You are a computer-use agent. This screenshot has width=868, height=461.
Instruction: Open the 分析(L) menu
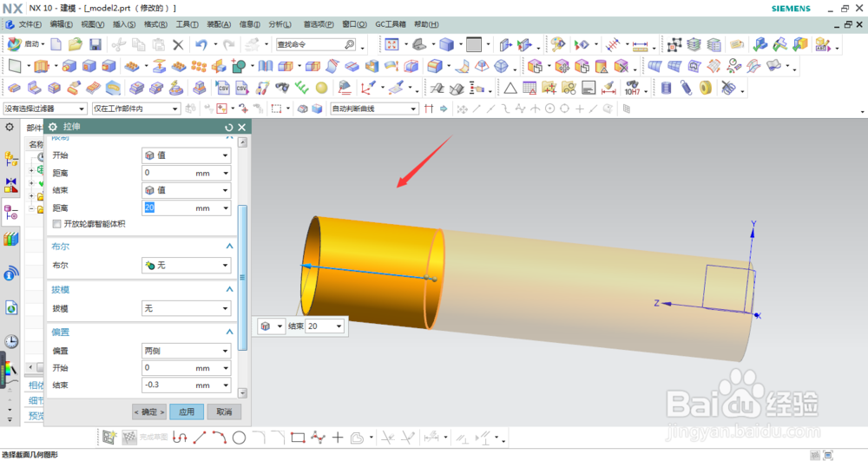(x=279, y=24)
